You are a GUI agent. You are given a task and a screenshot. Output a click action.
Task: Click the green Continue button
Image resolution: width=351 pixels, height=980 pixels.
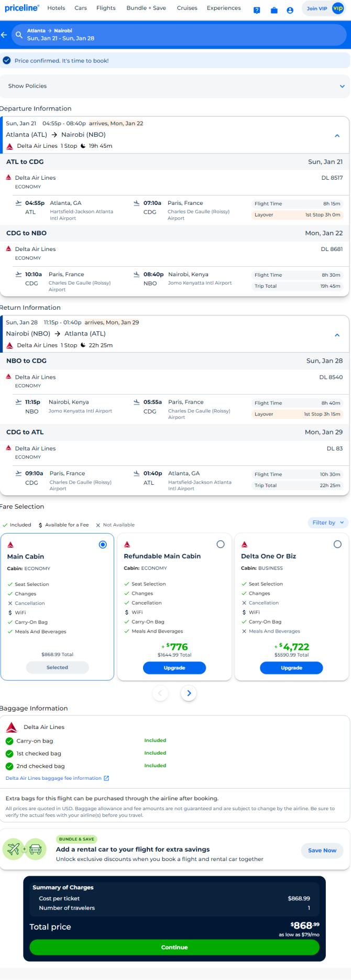(x=174, y=947)
